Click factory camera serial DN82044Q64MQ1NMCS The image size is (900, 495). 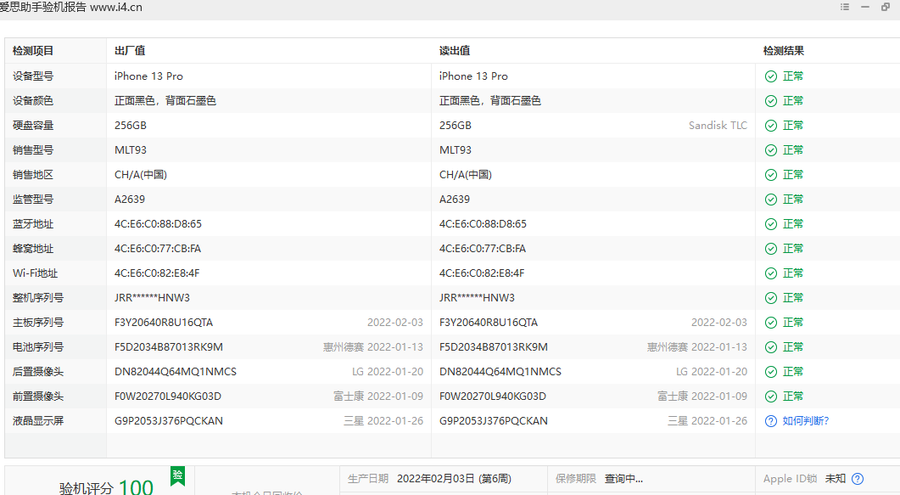175,372
